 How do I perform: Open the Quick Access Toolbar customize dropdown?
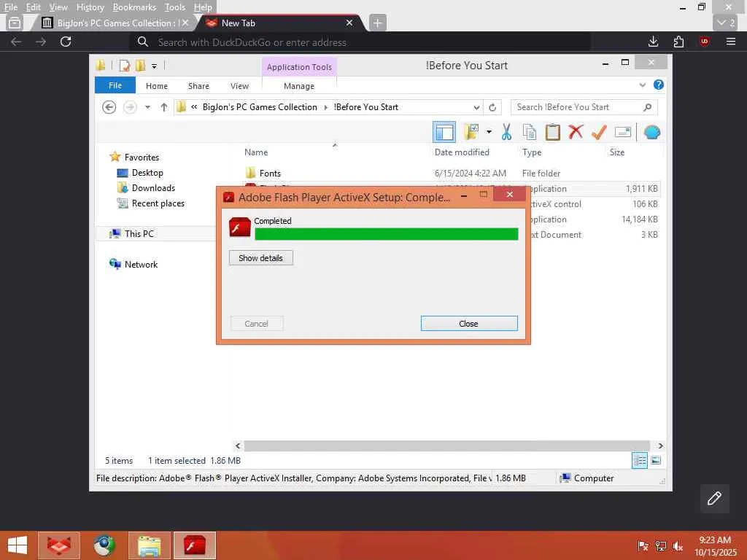[154, 66]
